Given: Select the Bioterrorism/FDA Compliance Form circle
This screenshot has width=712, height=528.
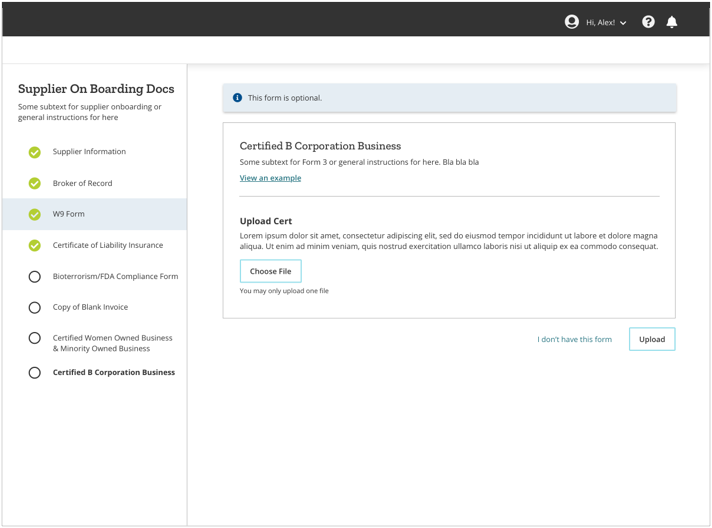Looking at the screenshot, I should (35, 276).
